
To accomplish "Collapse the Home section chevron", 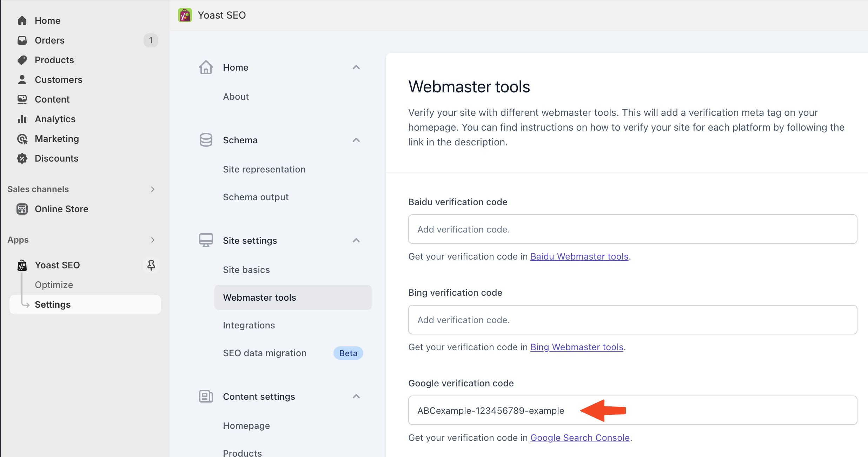I will point(356,67).
